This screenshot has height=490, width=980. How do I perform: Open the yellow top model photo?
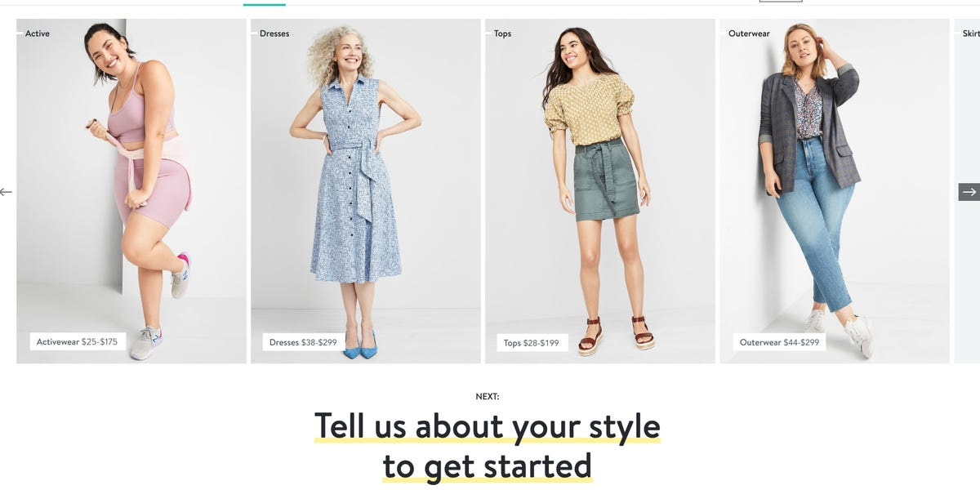click(x=600, y=191)
